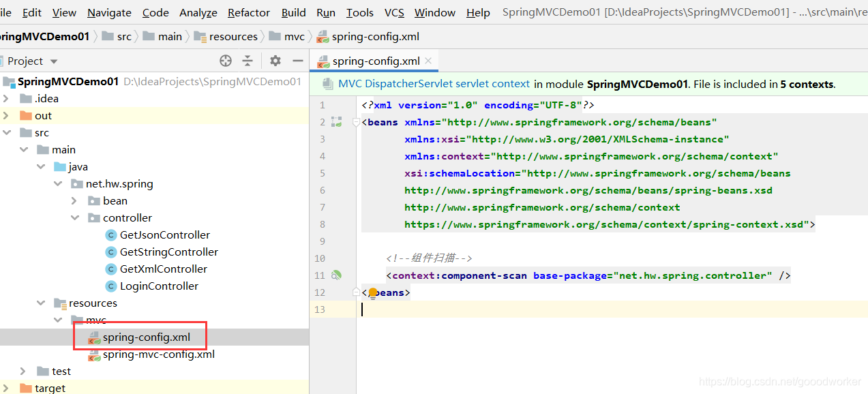Viewport: 868px width, 394px height.
Task: Open the VCS menu
Action: tap(394, 12)
